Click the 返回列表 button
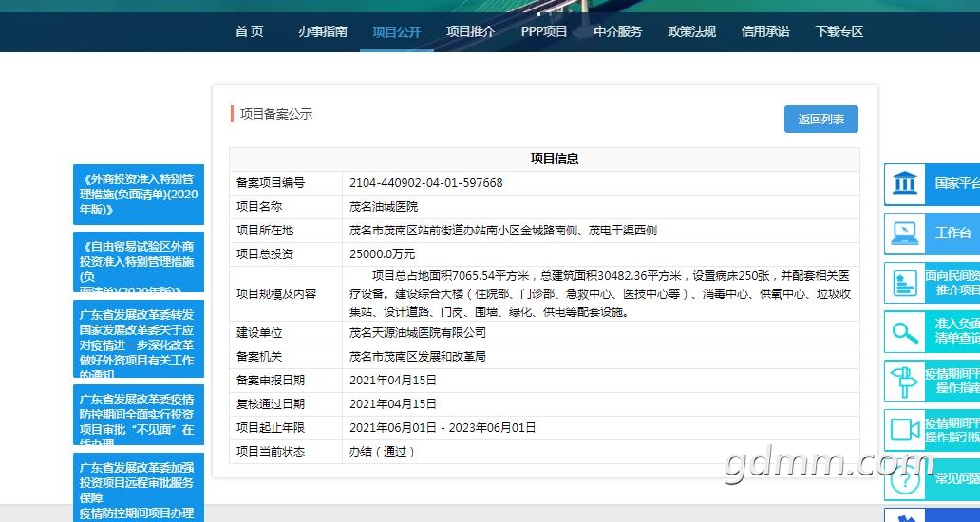This screenshot has width=980, height=522. pos(820,120)
